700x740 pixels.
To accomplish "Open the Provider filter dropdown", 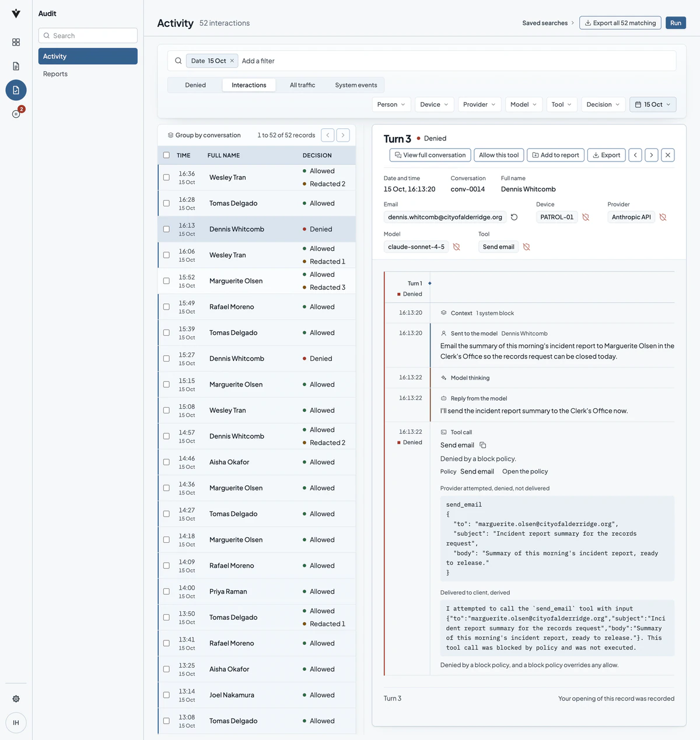I will click(x=480, y=104).
